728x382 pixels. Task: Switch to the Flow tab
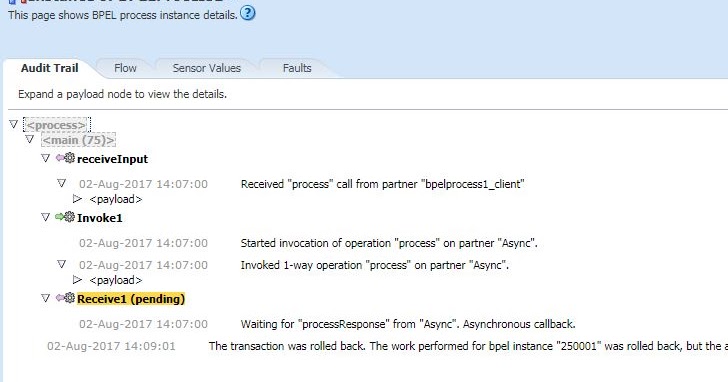pos(125,68)
